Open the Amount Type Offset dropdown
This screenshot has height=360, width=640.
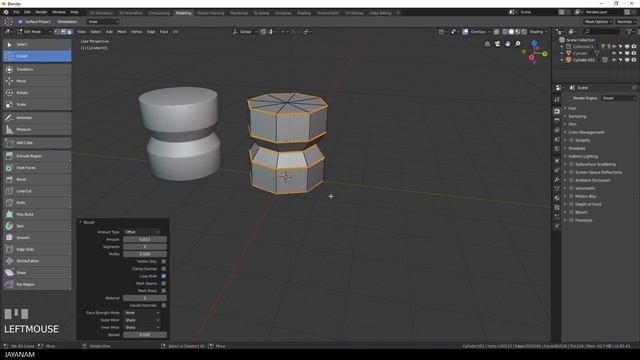click(x=142, y=232)
